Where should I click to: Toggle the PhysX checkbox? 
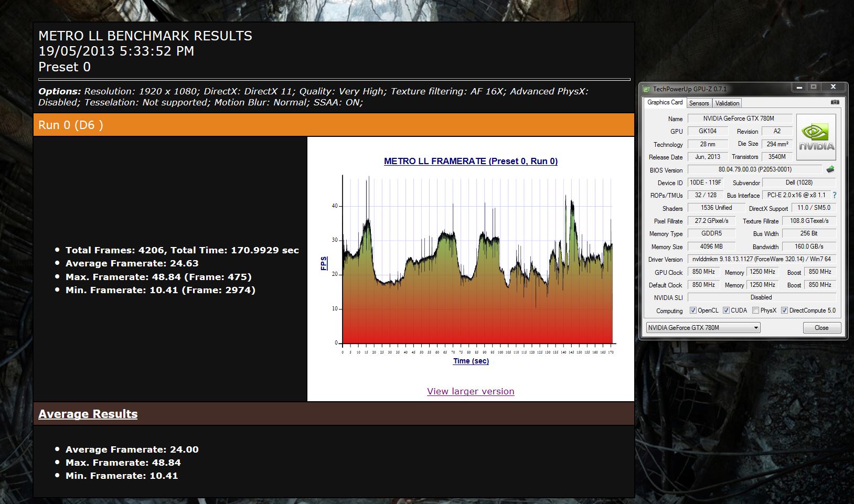pyautogui.click(x=755, y=310)
